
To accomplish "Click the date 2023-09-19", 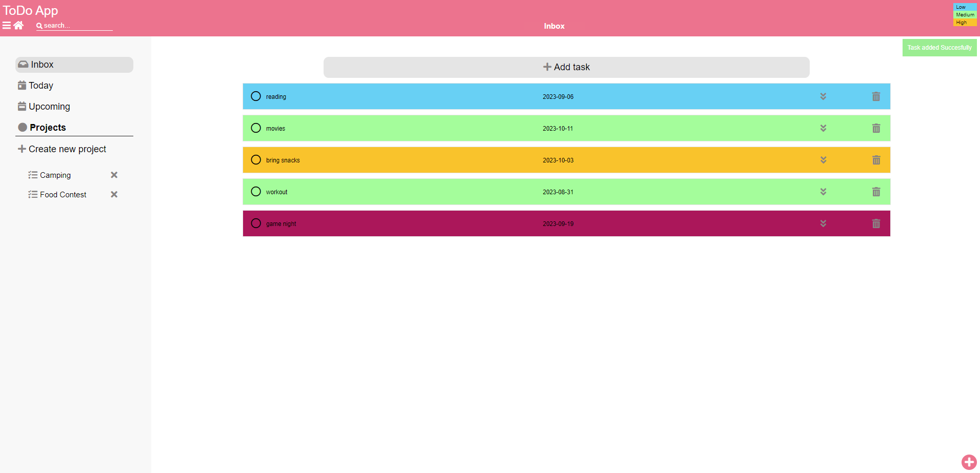I will 558,224.
